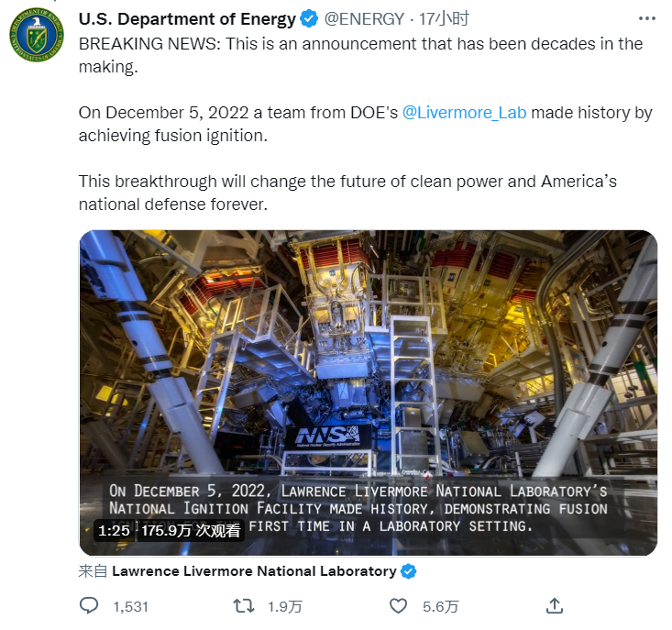
Task: Play the fusion ignition video
Action: [368, 367]
